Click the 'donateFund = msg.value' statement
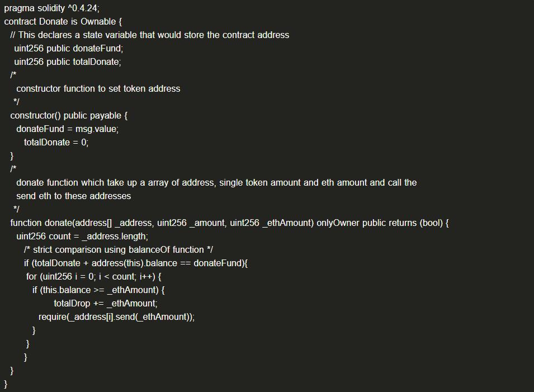Image resolution: width=534 pixels, height=392 pixels. (68, 129)
